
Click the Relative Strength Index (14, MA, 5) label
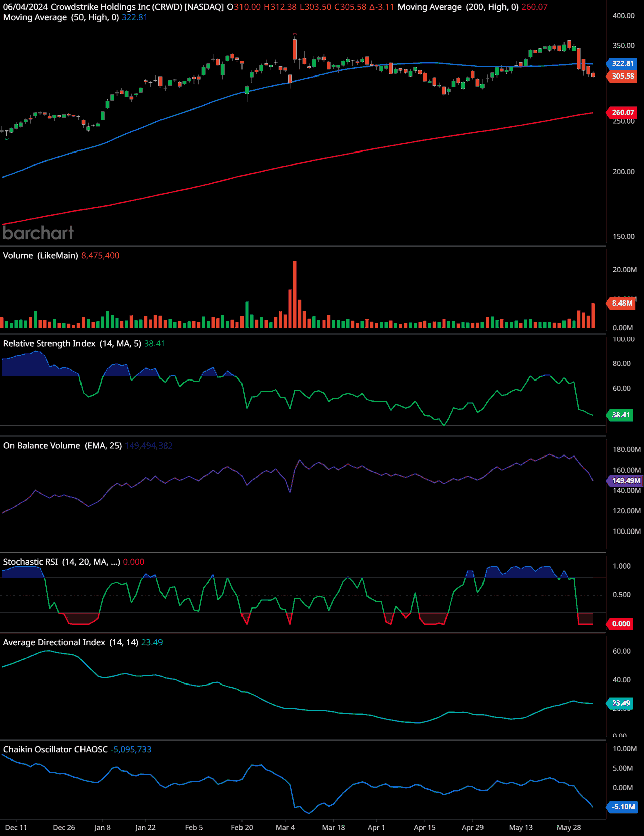[x=72, y=343]
